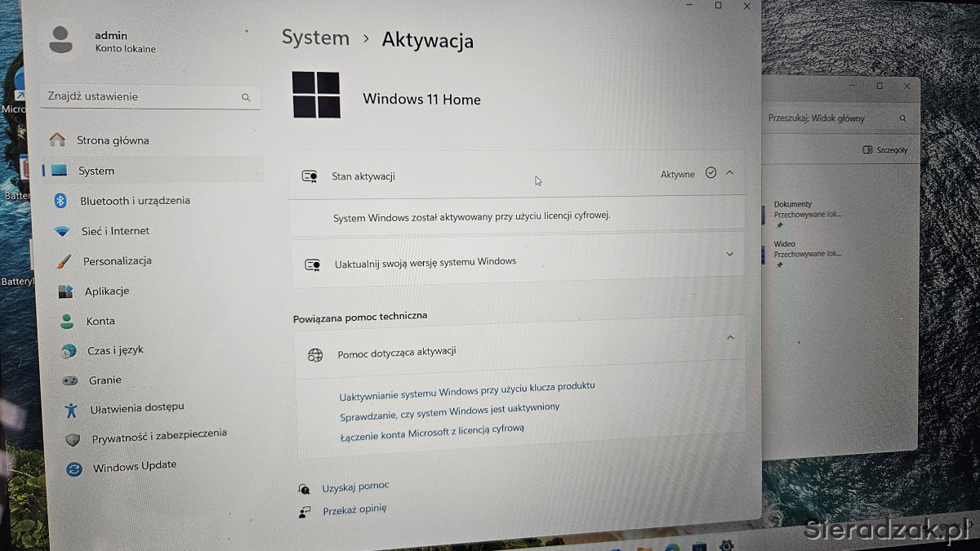Click the Konto lokalne label
This screenshot has width=980, height=551.
tap(125, 49)
